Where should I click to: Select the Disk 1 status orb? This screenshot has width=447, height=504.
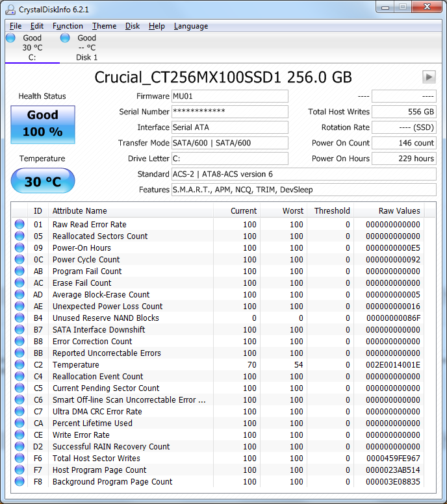pos(65,38)
